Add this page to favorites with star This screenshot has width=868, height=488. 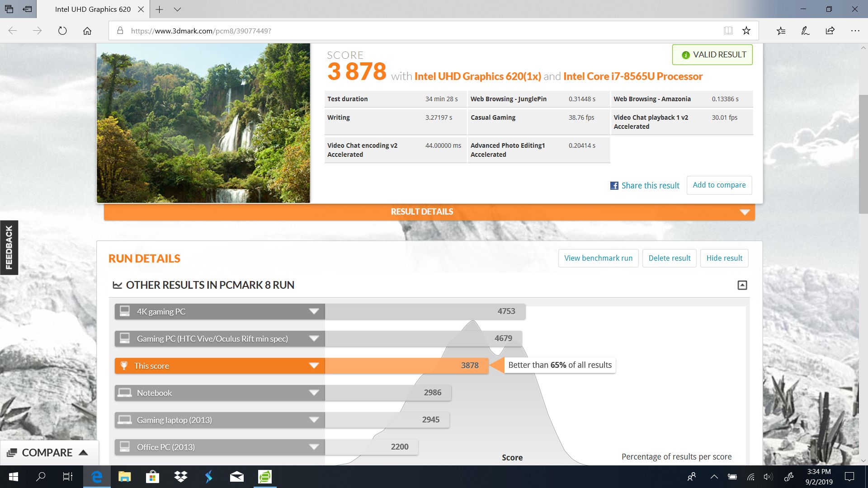[x=746, y=31]
